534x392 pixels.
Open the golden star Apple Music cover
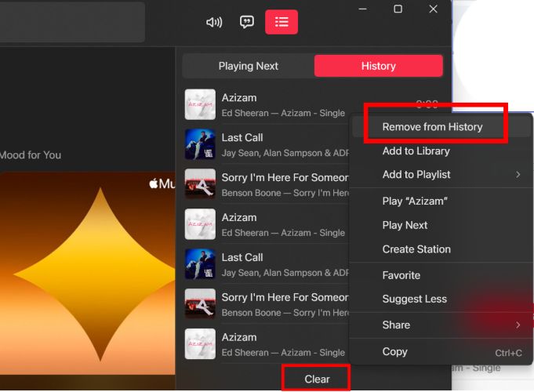(88, 273)
